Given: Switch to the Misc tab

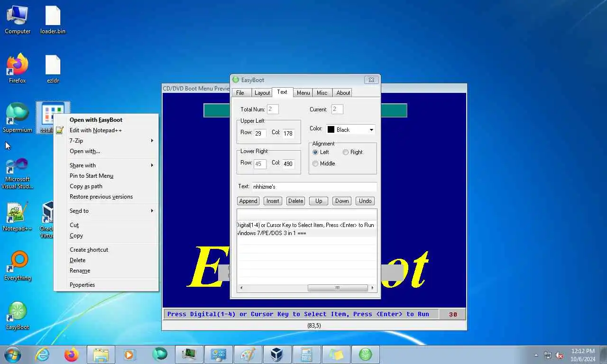Looking at the screenshot, I should (x=322, y=93).
